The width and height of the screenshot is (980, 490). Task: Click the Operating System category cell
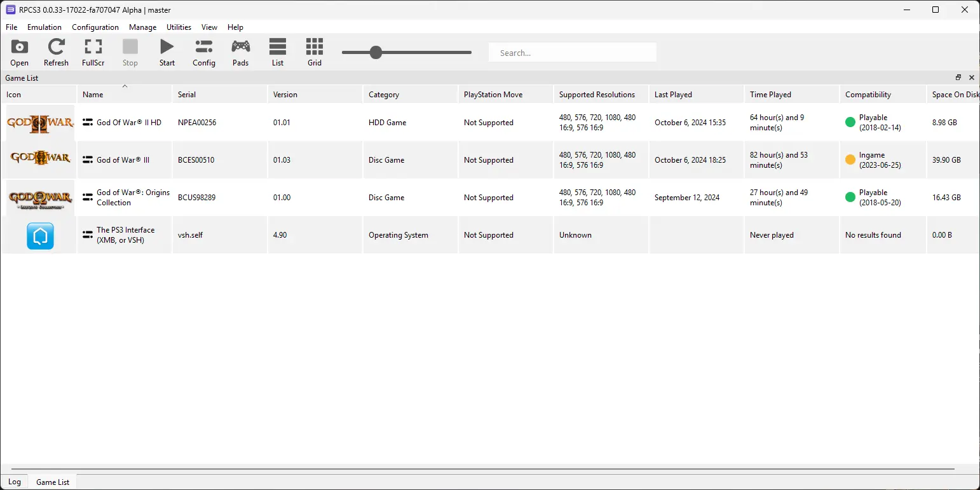(411, 235)
